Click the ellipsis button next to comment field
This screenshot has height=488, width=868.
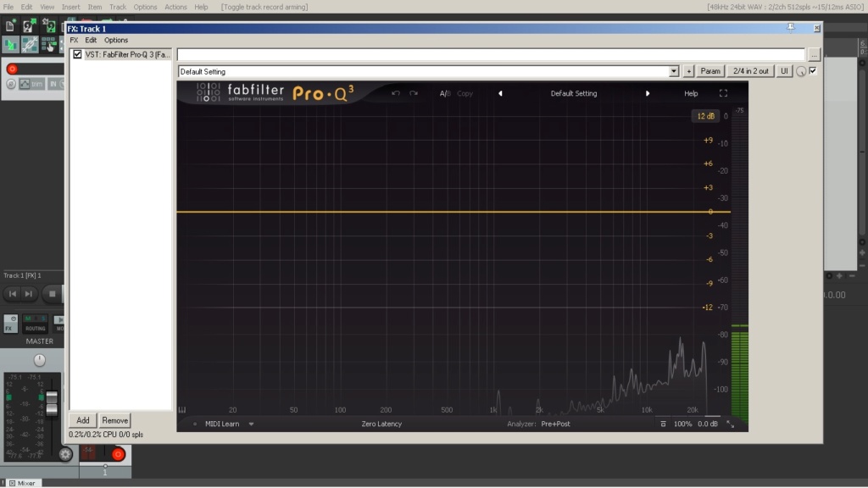pyautogui.click(x=814, y=55)
